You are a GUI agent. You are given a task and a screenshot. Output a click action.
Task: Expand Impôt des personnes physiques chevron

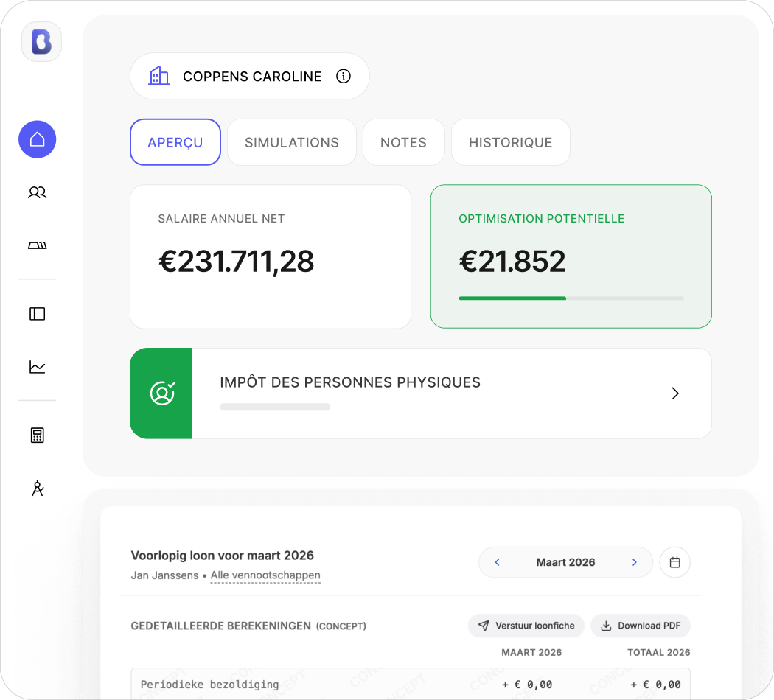pos(675,393)
